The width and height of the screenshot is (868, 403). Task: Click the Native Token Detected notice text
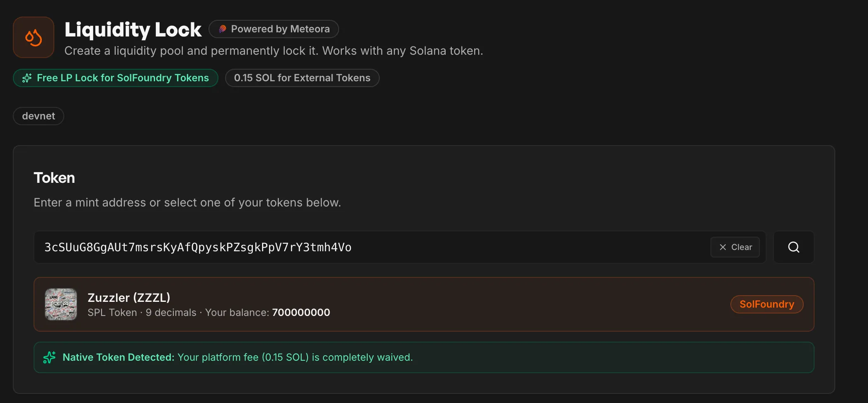238,357
